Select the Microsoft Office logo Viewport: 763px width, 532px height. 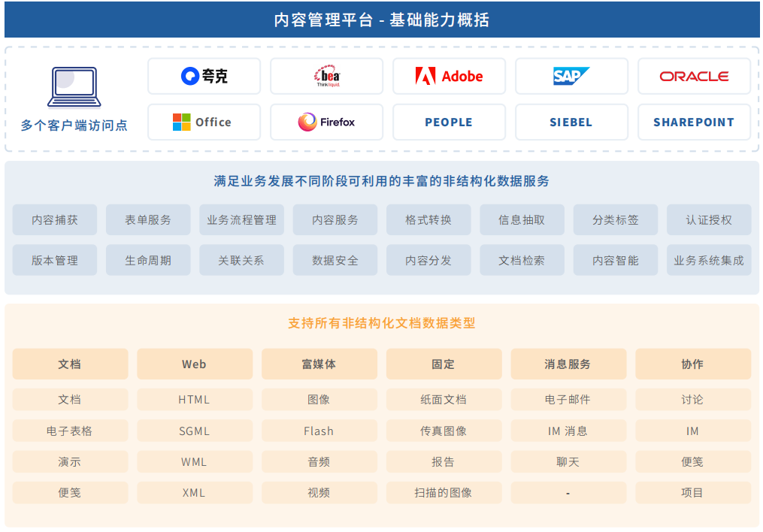point(204,122)
